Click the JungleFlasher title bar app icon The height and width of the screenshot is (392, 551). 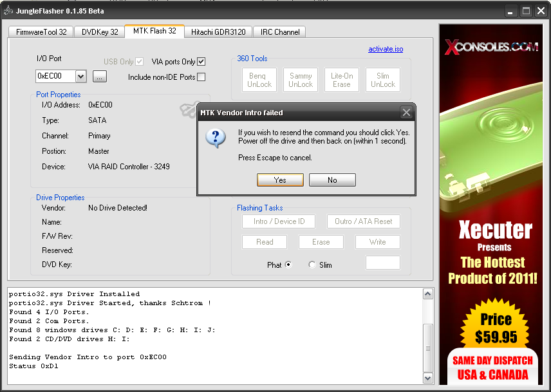point(8,11)
